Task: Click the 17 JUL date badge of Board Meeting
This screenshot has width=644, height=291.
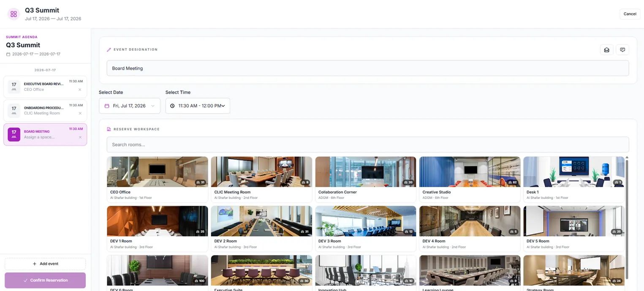Action: 14,134
